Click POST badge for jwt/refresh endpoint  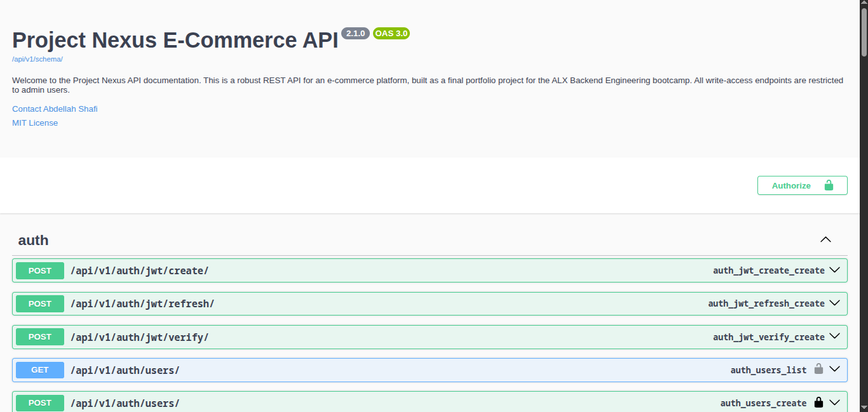click(40, 303)
